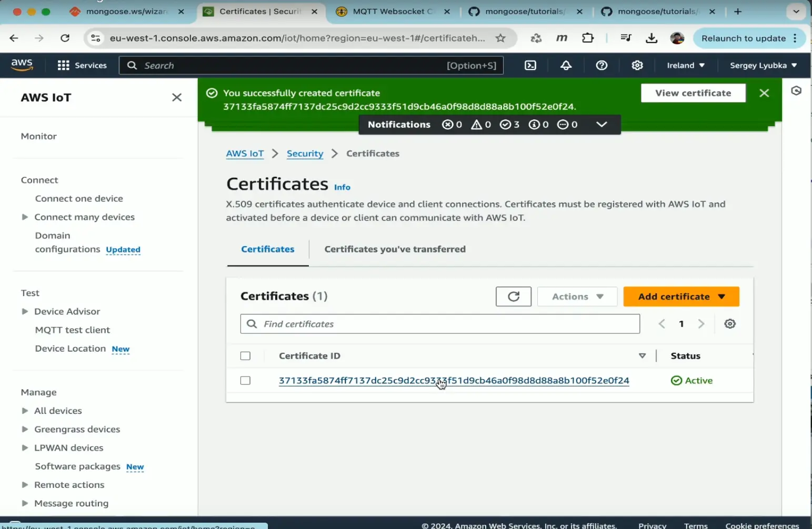Open AWS help question-mark icon
Image resolution: width=812 pixels, height=529 pixels.
pos(602,65)
